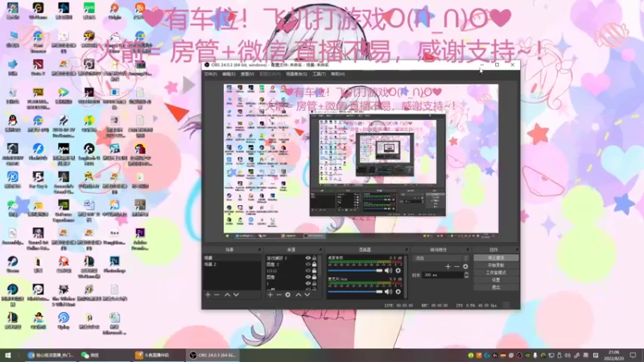Open the 帮助(H) menu
This screenshot has height=362, width=644.
[x=337, y=74]
